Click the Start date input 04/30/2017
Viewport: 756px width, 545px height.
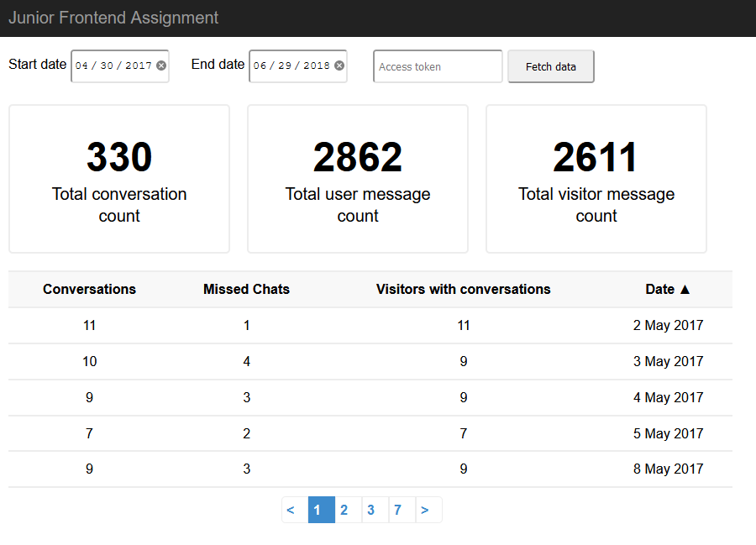120,66
